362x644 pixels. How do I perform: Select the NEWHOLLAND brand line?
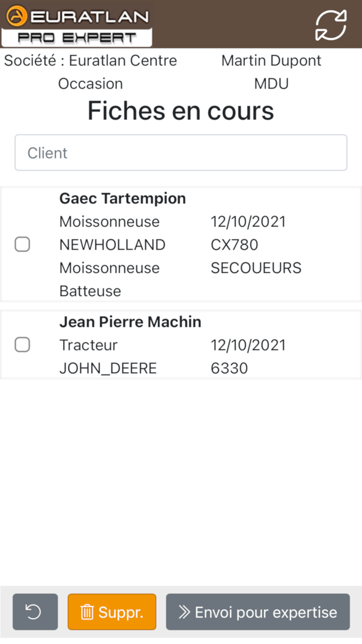[x=112, y=245]
